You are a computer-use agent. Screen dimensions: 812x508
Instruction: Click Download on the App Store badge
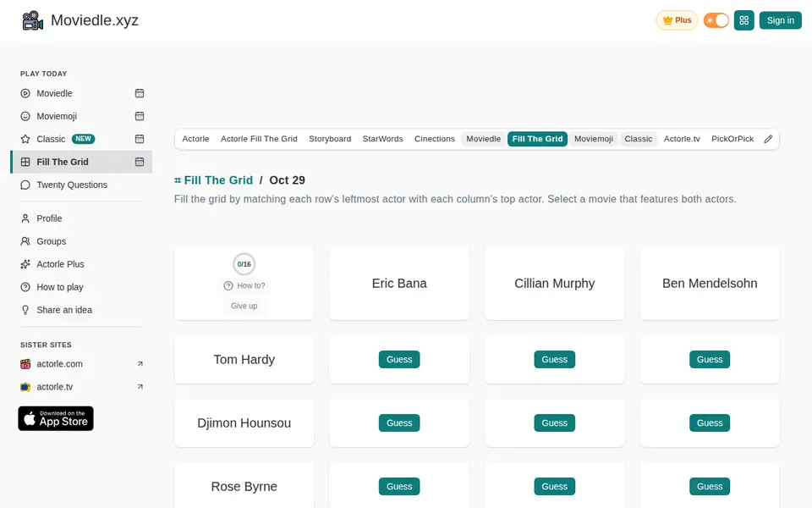(x=56, y=418)
